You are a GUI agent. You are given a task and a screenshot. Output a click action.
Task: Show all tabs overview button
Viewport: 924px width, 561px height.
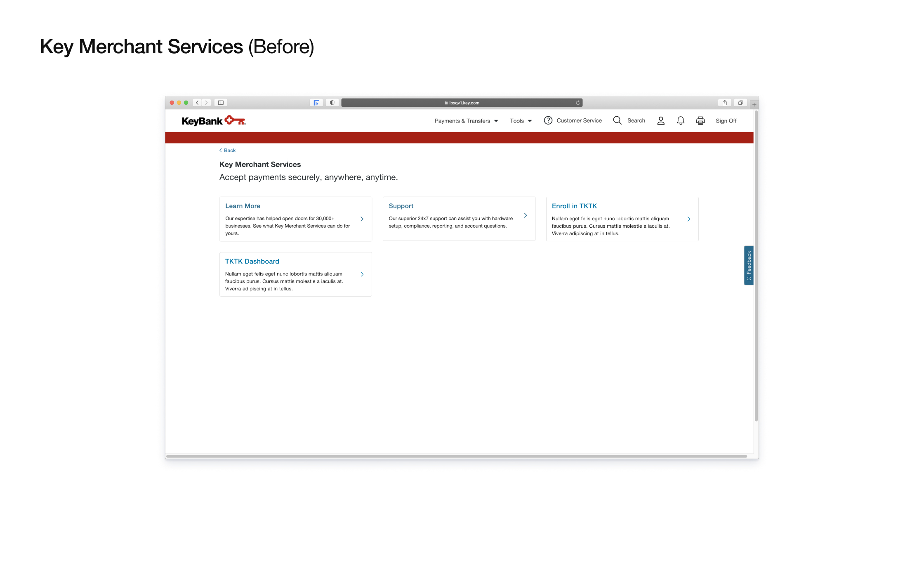740,103
